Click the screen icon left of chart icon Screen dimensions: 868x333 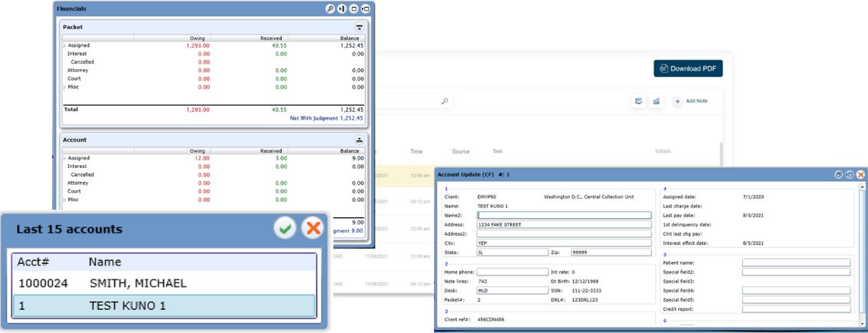coord(638,101)
